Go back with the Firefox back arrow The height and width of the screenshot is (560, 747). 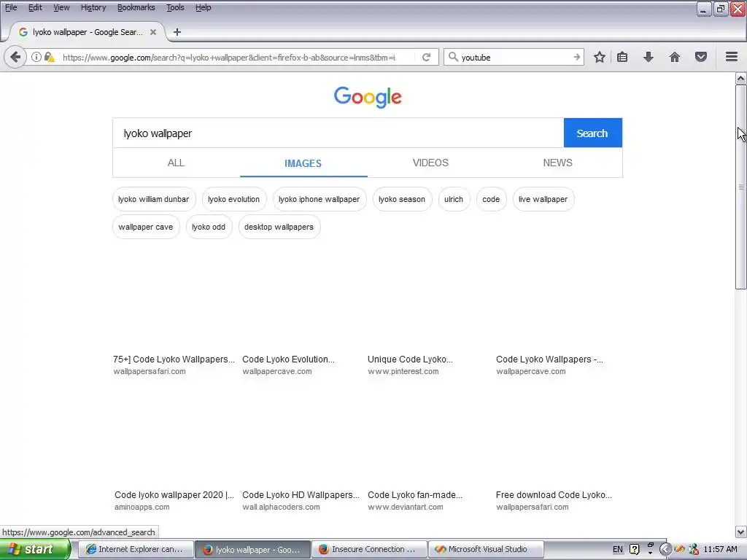[15, 57]
